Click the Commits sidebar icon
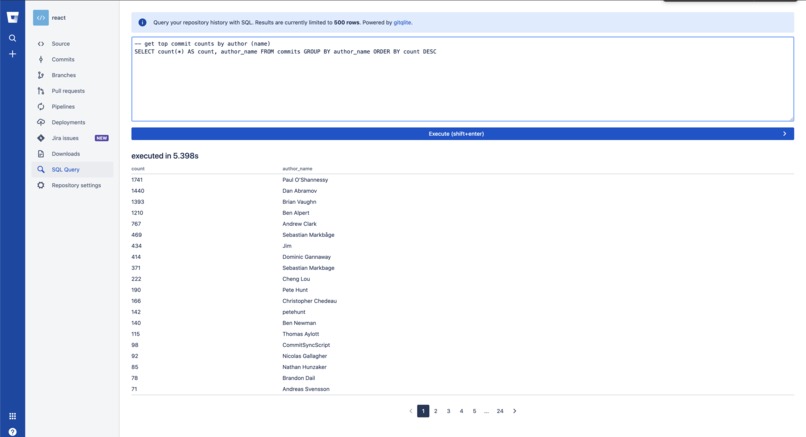Screen dimensions: 806x437 [41, 59]
